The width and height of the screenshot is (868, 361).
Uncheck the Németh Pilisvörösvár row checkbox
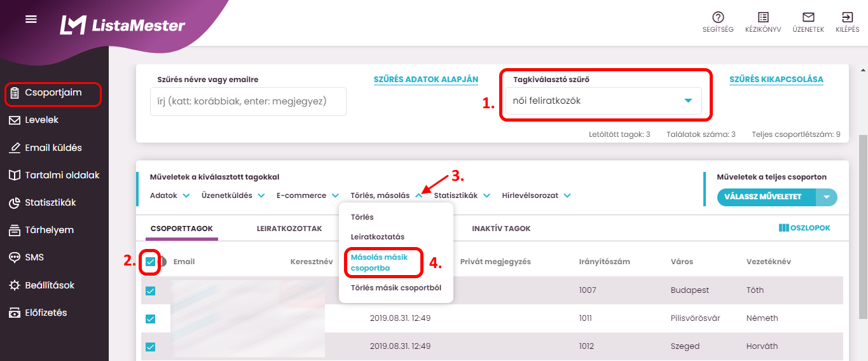150,319
